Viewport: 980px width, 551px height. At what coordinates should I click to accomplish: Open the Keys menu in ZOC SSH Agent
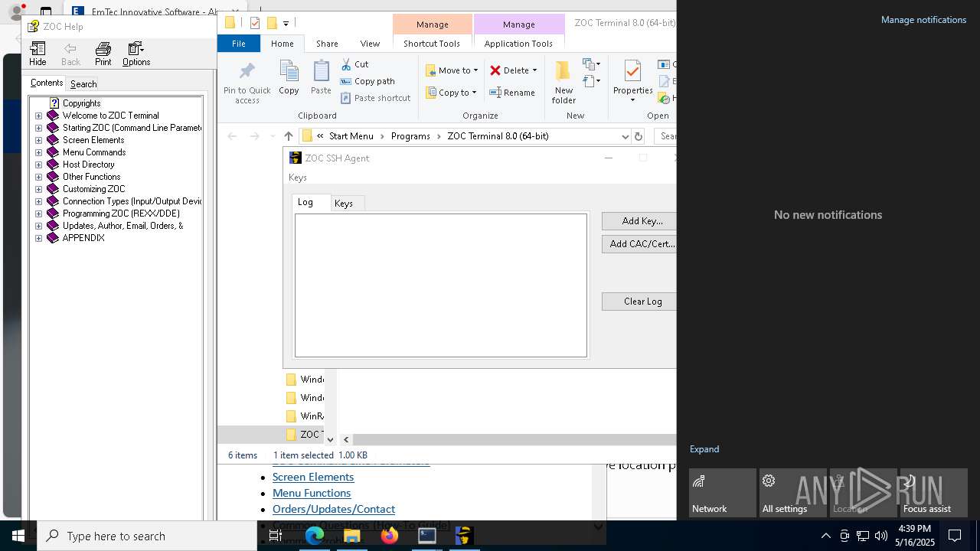(x=298, y=178)
